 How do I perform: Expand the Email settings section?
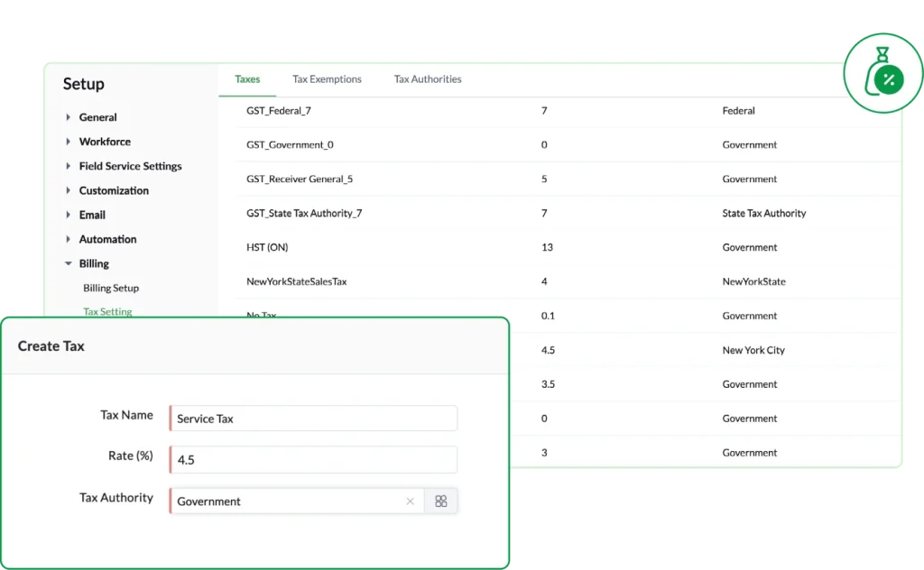coord(69,215)
